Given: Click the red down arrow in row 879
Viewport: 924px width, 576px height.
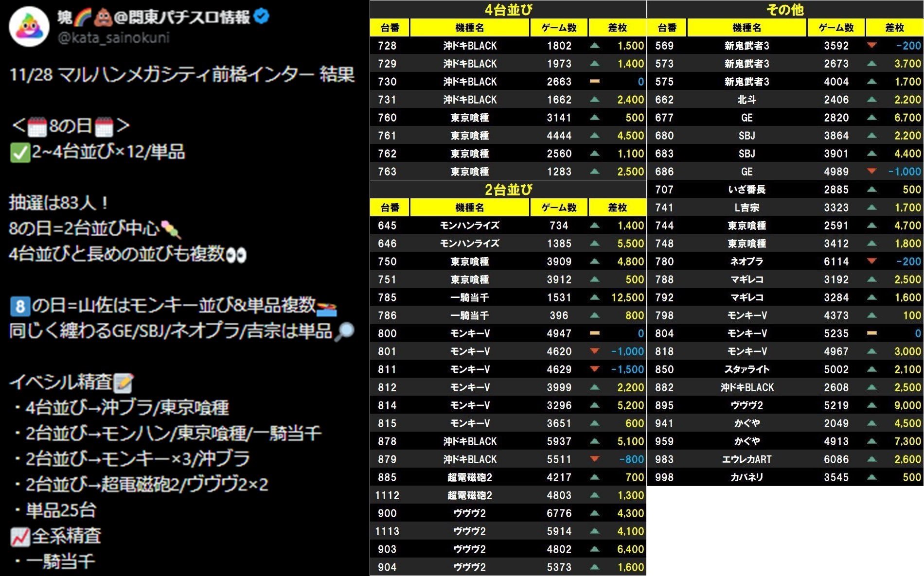Looking at the screenshot, I should [x=594, y=459].
